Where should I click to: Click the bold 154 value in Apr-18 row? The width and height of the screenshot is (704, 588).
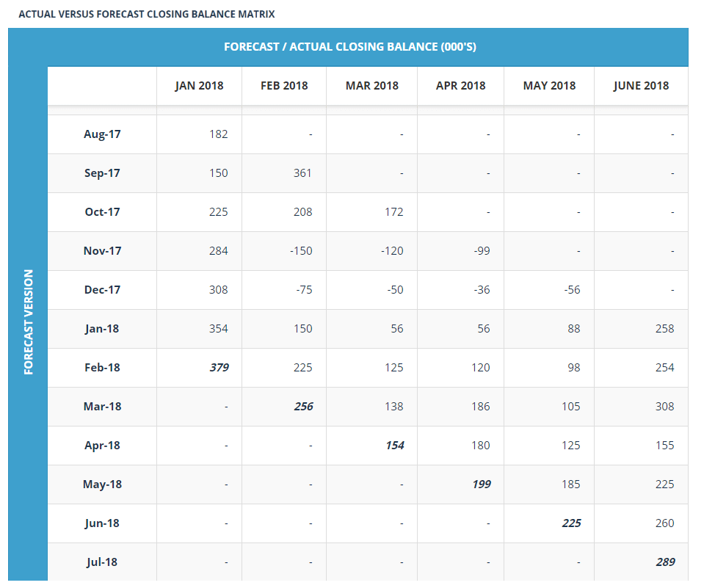click(395, 446)
